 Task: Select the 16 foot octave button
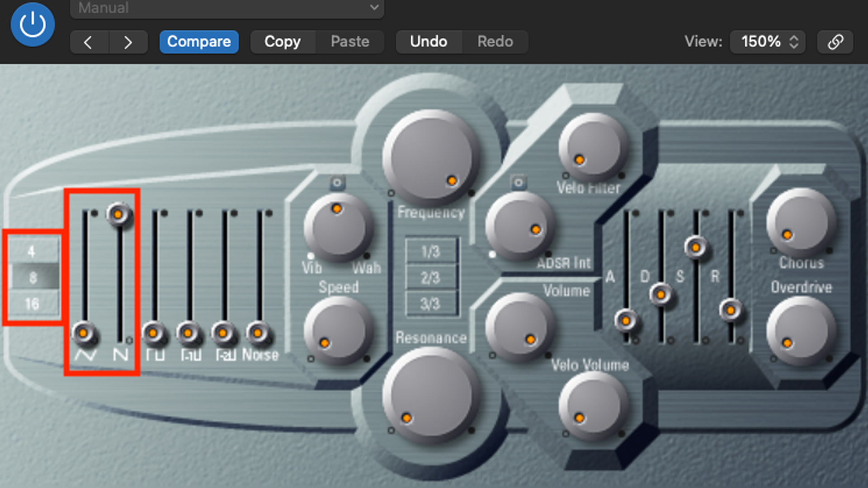(x=33, y=304)
